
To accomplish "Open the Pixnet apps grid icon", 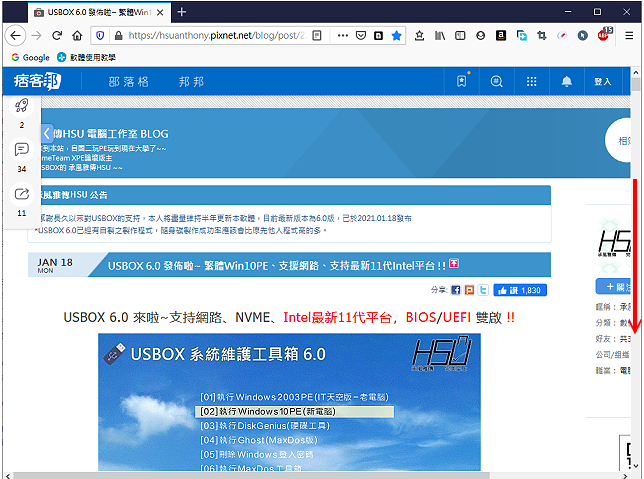I will [x=531, y=81].
